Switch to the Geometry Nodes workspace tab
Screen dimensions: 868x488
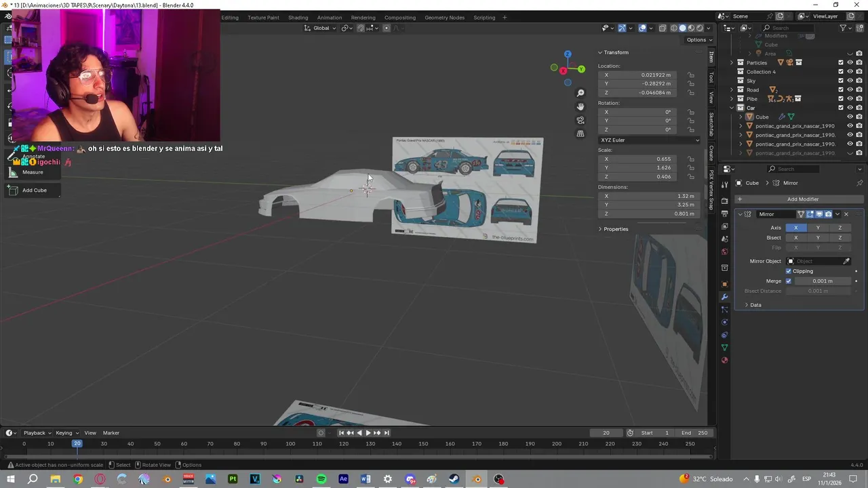445,18
